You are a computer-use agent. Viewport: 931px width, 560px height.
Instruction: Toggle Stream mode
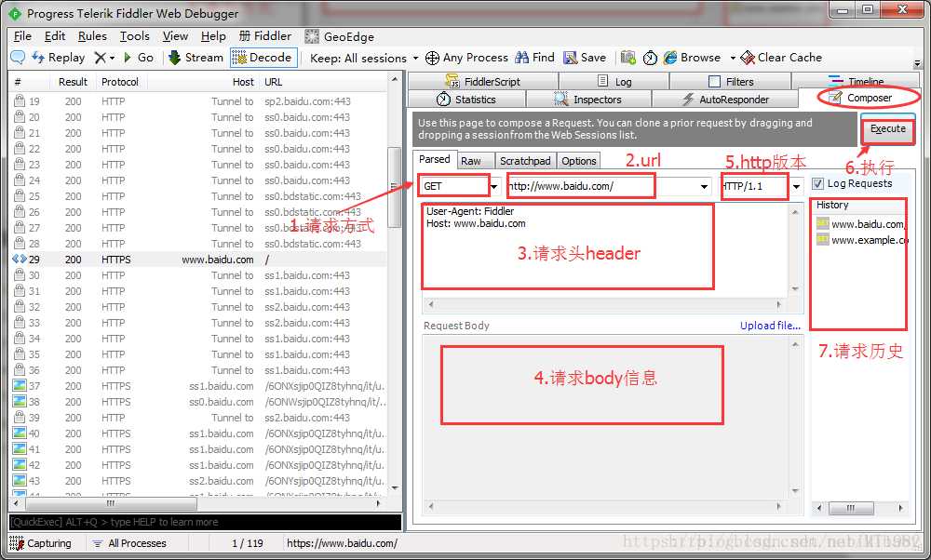(196, 58)
